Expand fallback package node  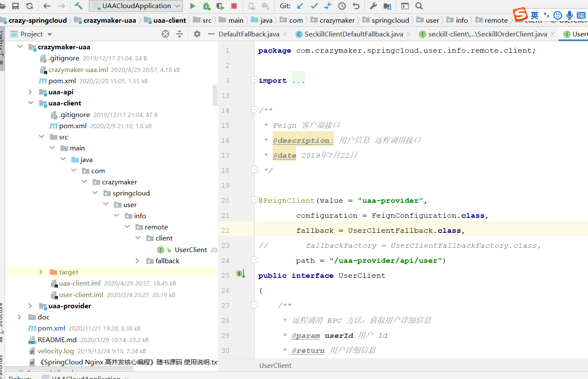coord(137,261)
